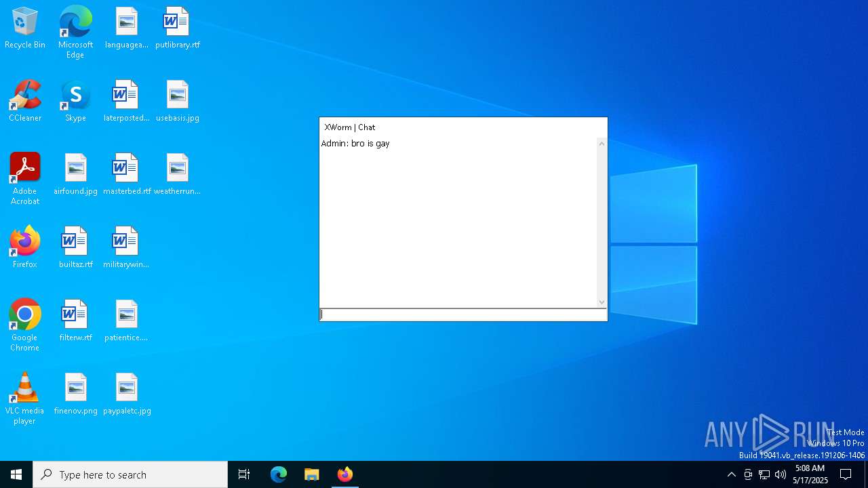Click the Windows Start button

(16, 474)
